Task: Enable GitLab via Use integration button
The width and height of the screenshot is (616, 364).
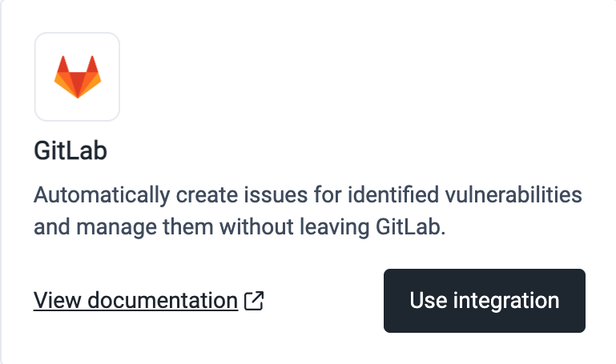Action: coord(484,301)
